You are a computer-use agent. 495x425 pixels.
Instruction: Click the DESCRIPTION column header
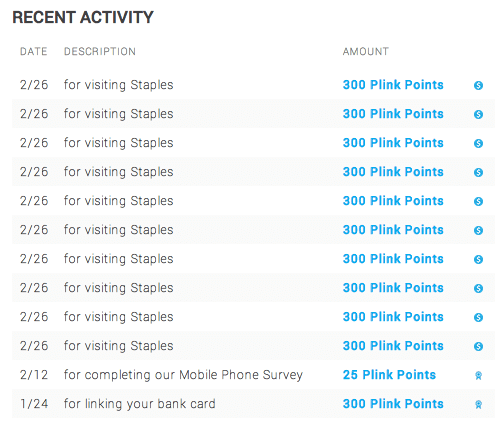pos(100,52)
